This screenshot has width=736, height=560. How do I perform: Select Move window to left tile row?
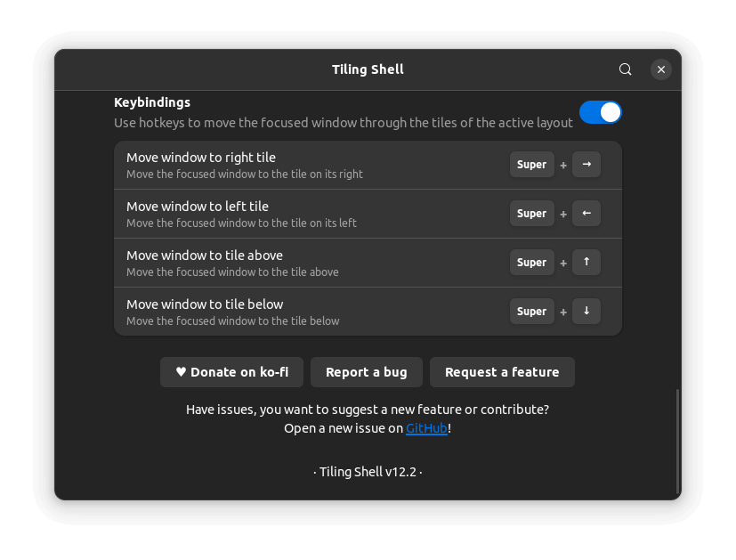pyautogui.click(x=311, y=214)
